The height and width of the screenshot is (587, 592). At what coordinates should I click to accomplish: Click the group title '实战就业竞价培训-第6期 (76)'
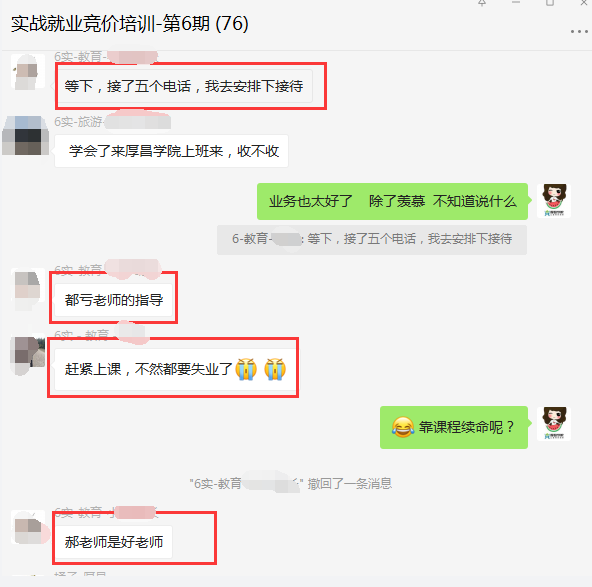[x=130, y=24]
